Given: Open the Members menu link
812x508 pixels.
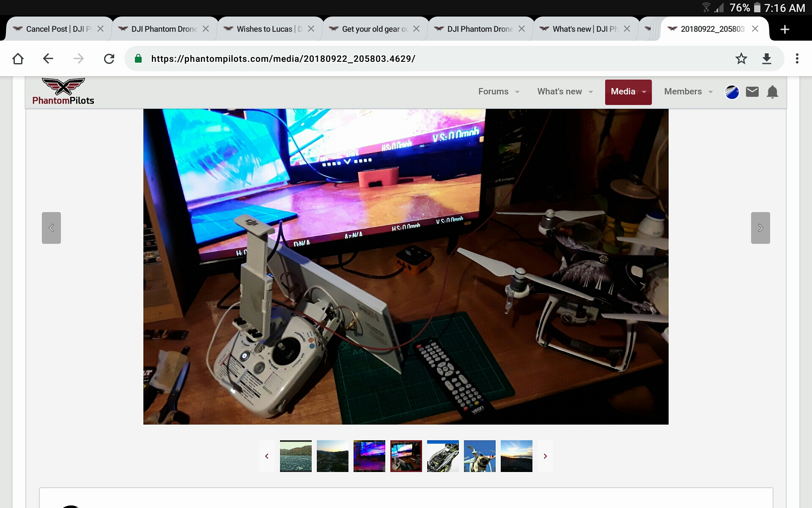Looking at the screenshot, I should (683, 91).
